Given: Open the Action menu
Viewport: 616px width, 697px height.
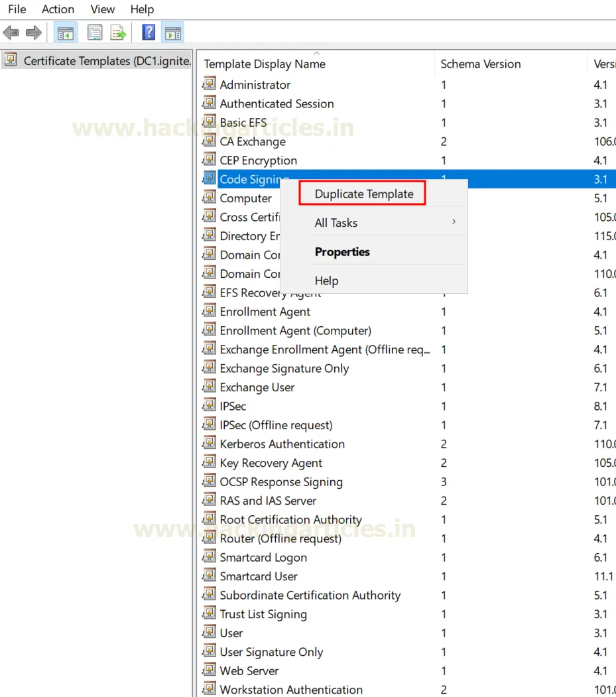Looking at the screenshot, I should pyautogui.click(x=58, y=9).
